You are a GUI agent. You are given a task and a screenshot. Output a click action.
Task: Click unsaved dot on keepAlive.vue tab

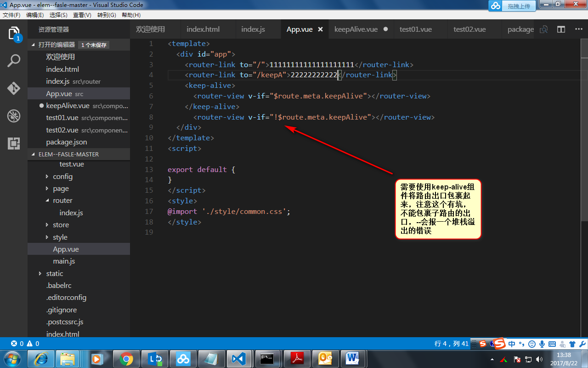385,29
